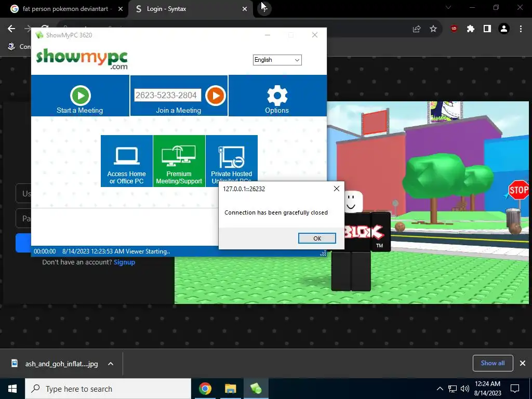The image size is (532, 399).
Task: Open Chrome from the taskbar
Action: [x=205, y=389]
